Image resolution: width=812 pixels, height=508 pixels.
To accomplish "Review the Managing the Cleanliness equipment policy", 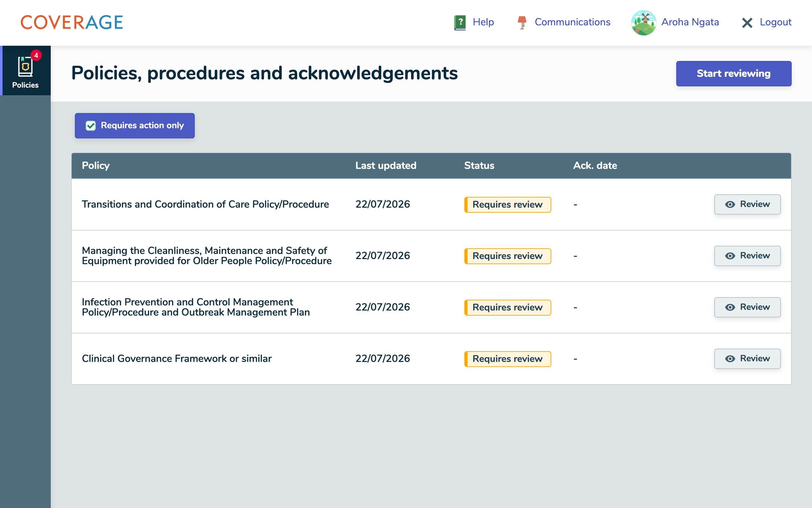I will (747, 256).
